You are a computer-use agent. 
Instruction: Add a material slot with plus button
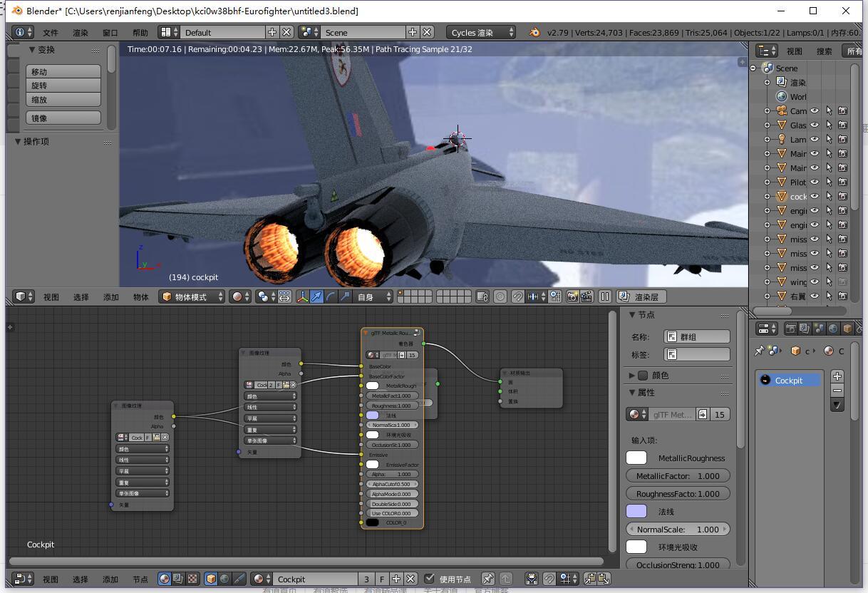coord(837,376)
